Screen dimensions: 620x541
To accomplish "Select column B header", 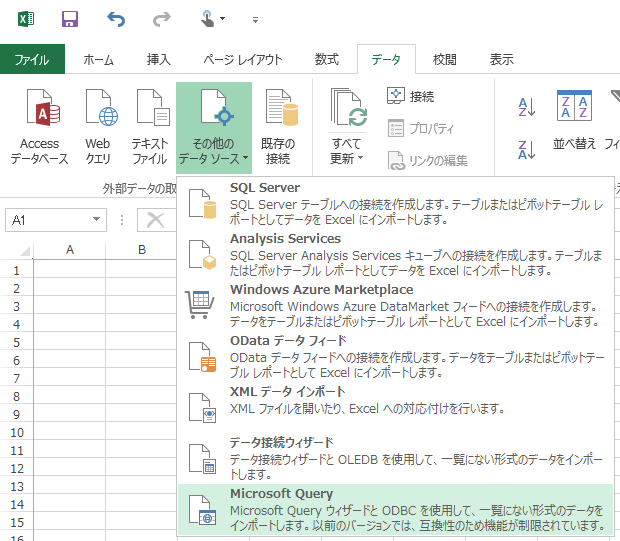I will [x=142, y=250].
